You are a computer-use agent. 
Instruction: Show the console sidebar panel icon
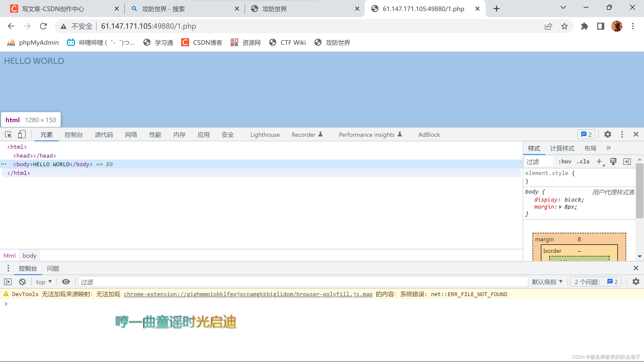point(8,282)
